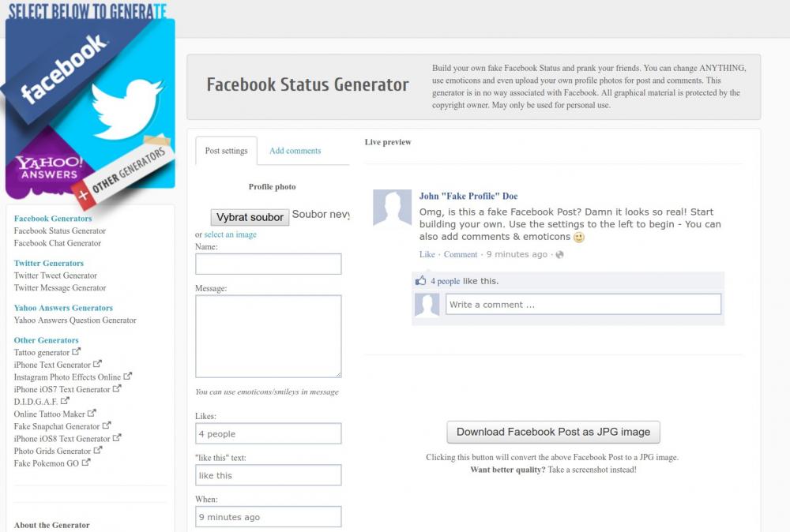
Task: Click the 9 minutes ago timestamp in preview
Action: click(x=517, y=255)
